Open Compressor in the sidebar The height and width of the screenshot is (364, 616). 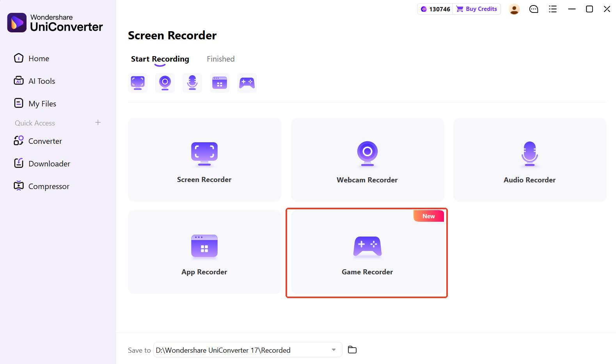[x=41, y=186]
